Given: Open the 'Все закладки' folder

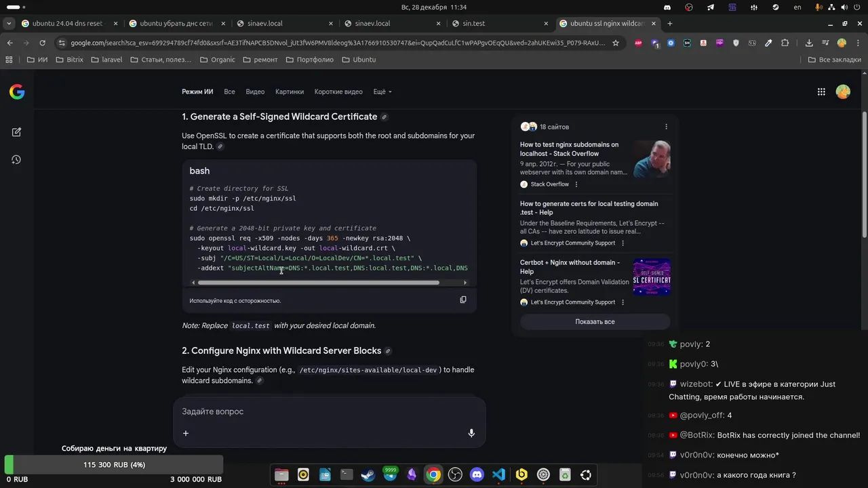Looking at the screenshot, I should pos(834,60).
